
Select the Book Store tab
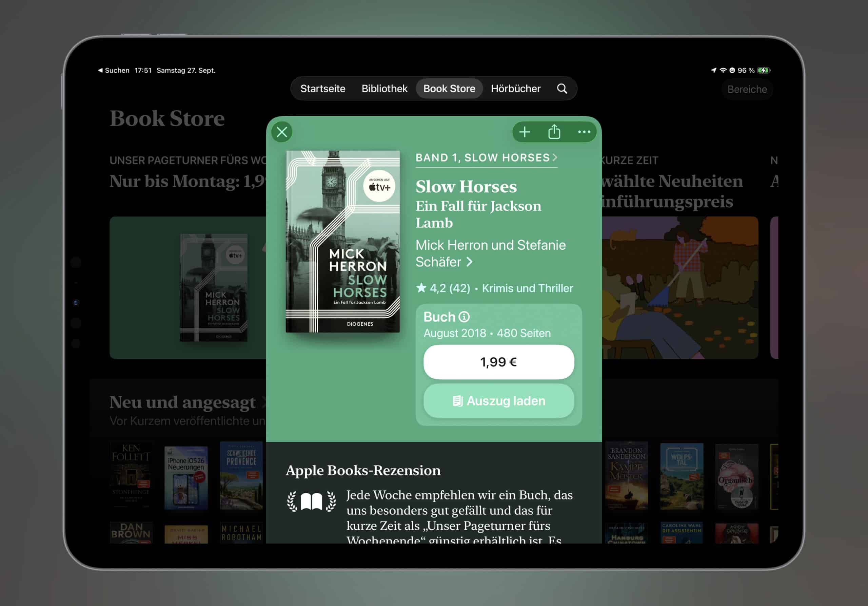pos(449,89)
